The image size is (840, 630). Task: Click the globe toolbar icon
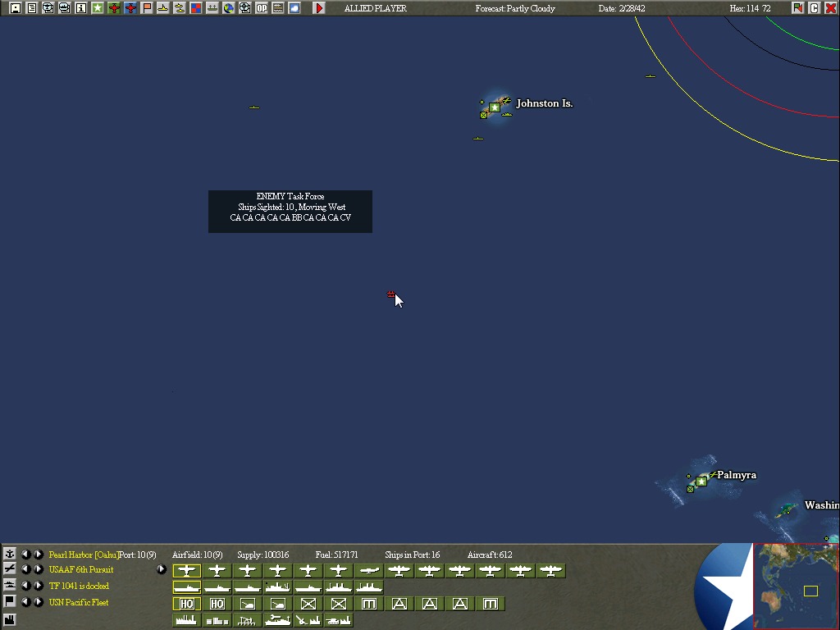229,8
